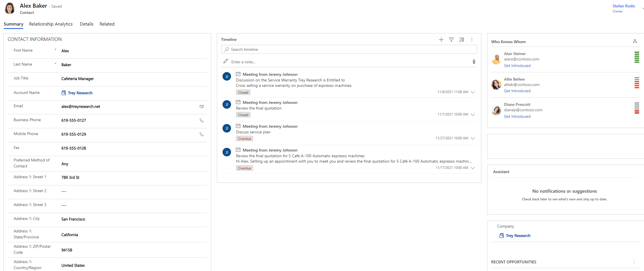Change timeline sort order
The width and height of the screenshot is (644, 271).
point(462,40)
